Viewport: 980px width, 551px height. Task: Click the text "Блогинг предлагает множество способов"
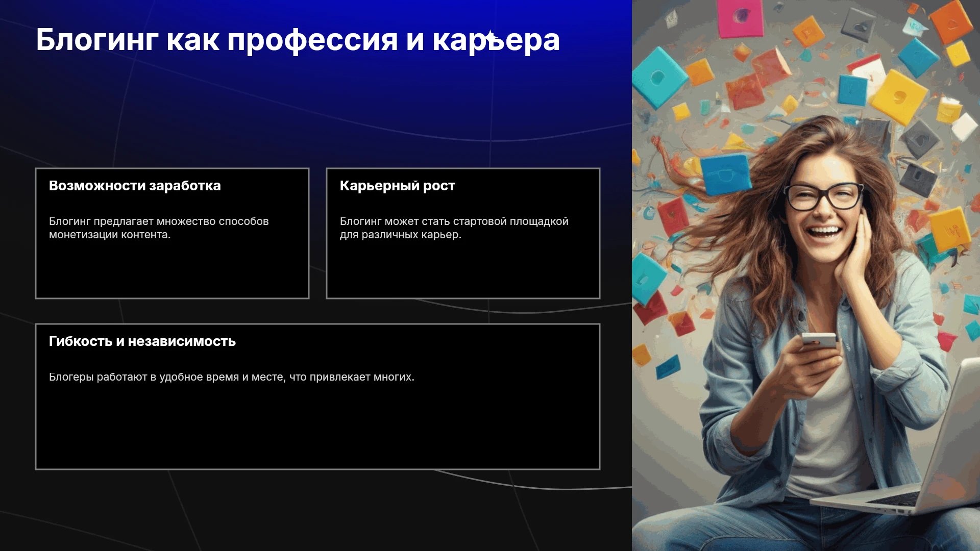coord(159,221)
